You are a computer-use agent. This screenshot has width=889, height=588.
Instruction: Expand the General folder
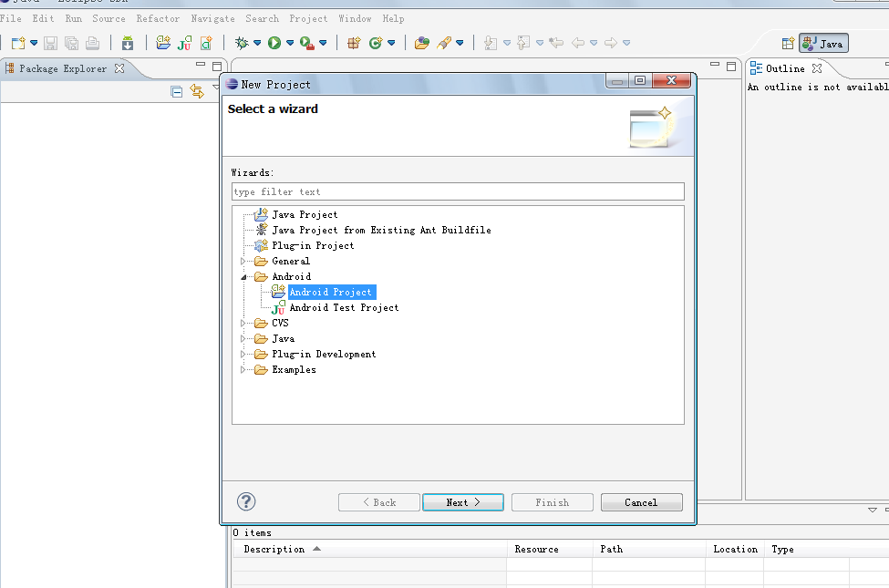tap(243, 262)
